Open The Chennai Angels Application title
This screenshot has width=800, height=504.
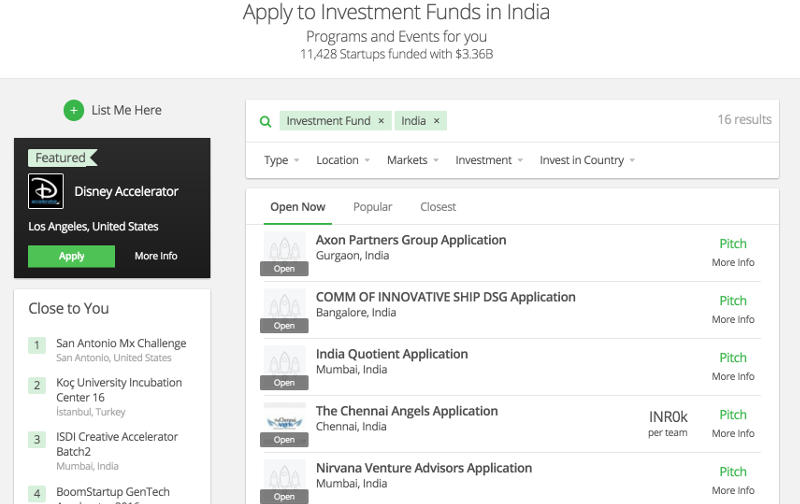tap(407, 411)
